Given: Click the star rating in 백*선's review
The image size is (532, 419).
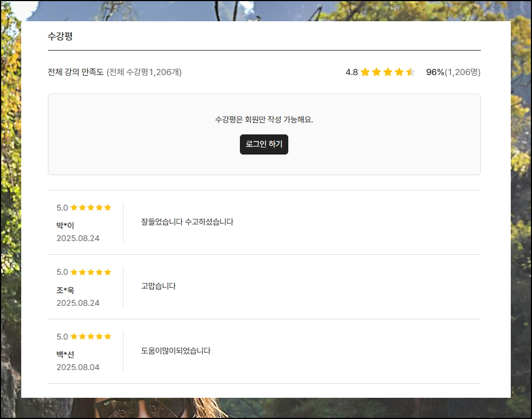Looking at the screenshot, I should [x=91, y=336].
